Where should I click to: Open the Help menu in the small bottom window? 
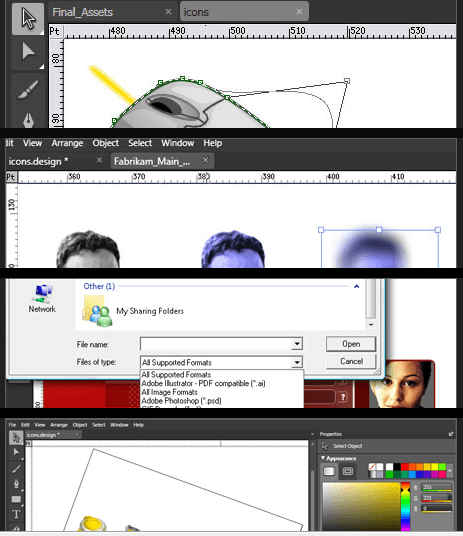pyautogui.click(x=138, y=425)
